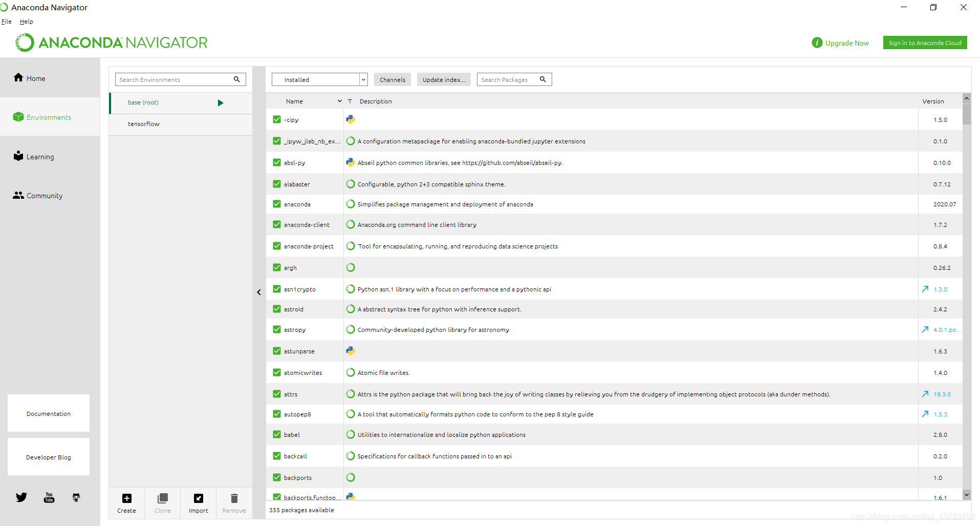Click the Home house icon in sidebar
Viewport: 980px width, 526px height.
point(18,77)
